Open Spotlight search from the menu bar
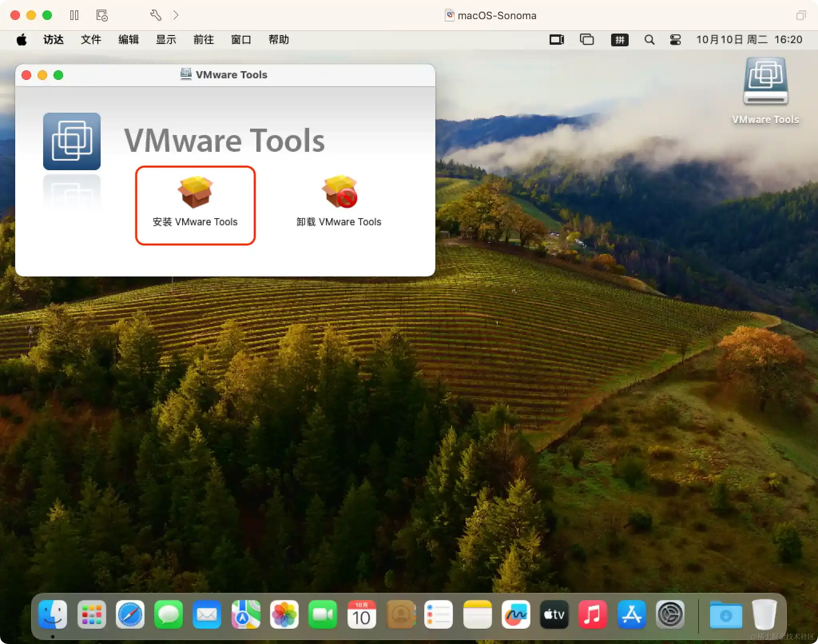 pos(649,40)
